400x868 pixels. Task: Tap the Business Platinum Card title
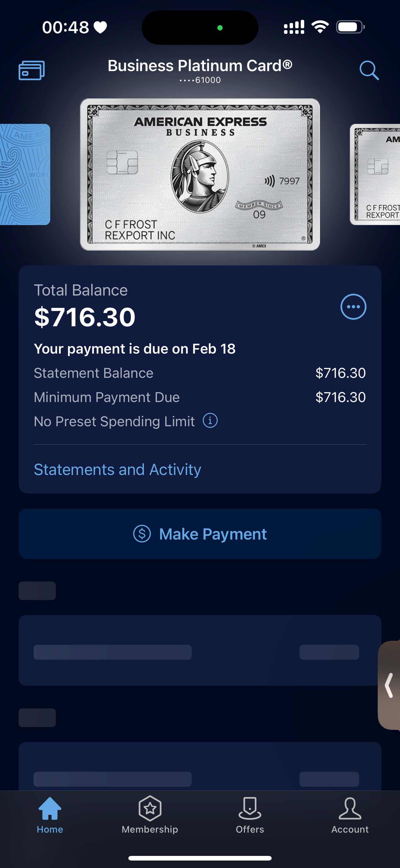(200, 66)
